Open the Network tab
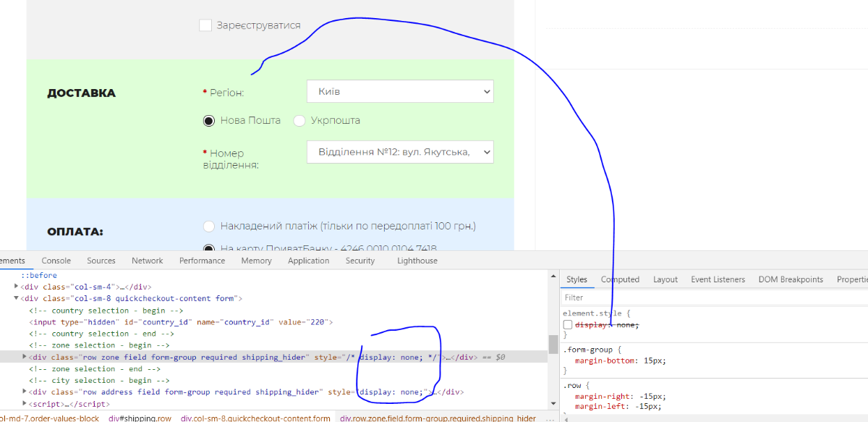868x422 pixels. coord(148,261)
